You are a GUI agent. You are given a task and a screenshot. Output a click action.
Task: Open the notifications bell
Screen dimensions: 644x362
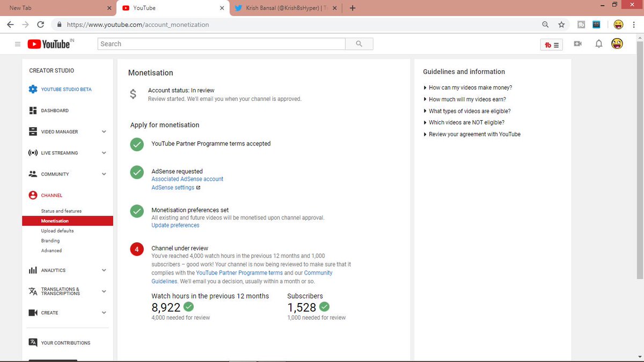pos(599,44)
